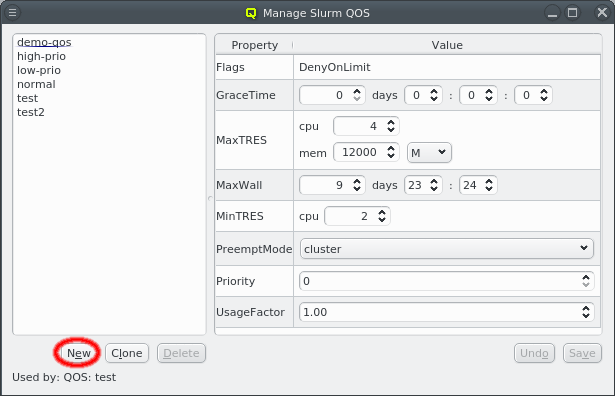Click the Value column header

click(x=447, y=45)
